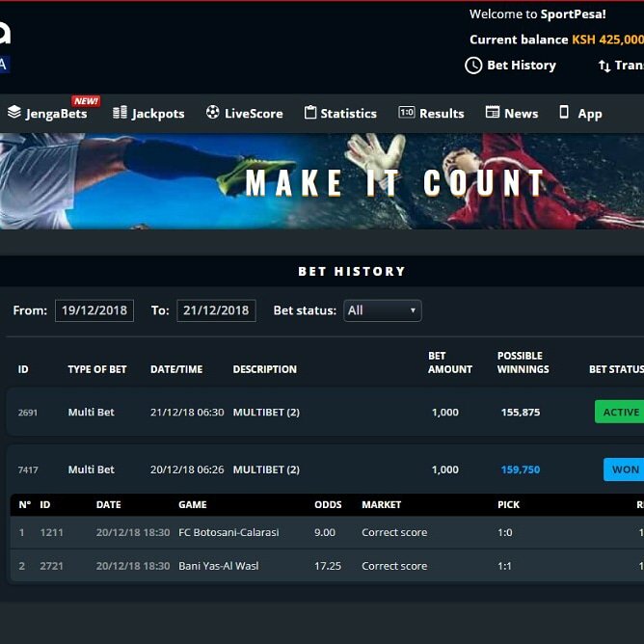
Task: Click date 20/12/18 06:26
Action: tap(187, 470)
